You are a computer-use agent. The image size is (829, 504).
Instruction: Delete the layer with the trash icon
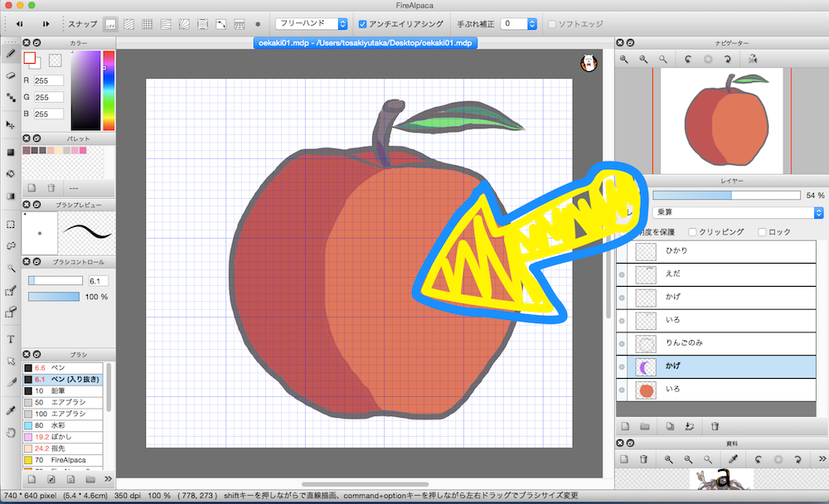715,426
